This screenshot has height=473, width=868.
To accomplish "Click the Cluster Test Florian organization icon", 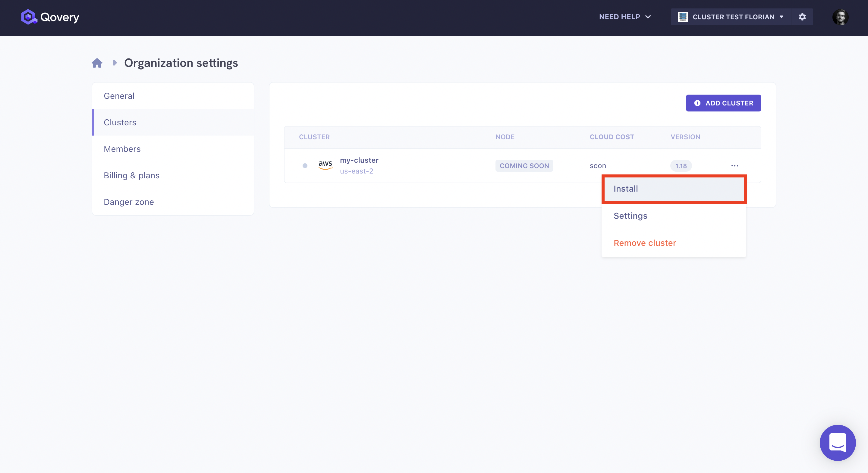I will coord(683,17).
